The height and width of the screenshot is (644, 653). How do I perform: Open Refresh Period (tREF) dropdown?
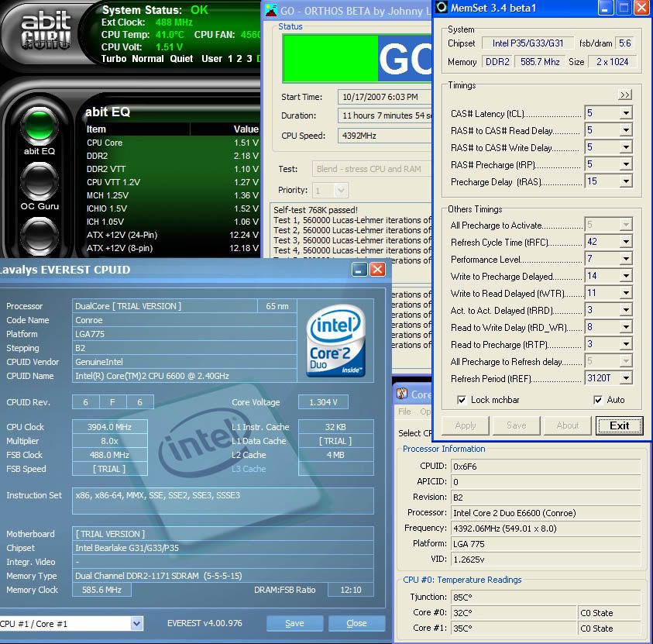626,378
